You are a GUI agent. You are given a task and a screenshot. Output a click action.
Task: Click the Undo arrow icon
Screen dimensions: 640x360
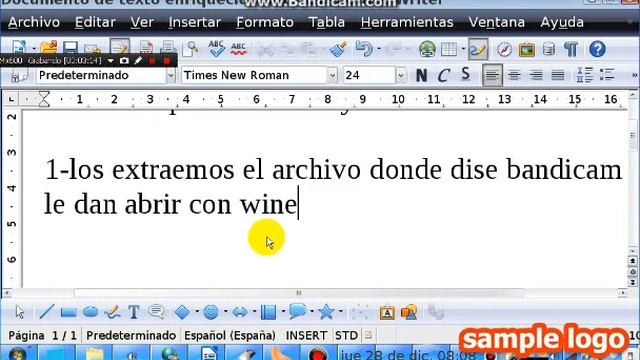pyautogui.click(x=364, y=49)
